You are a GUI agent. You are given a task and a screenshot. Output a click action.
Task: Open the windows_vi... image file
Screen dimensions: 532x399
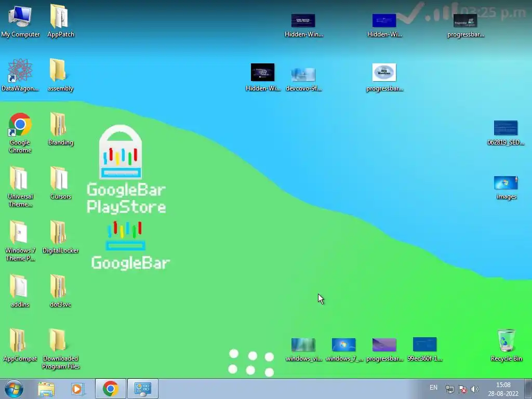(x=303, y=350)
